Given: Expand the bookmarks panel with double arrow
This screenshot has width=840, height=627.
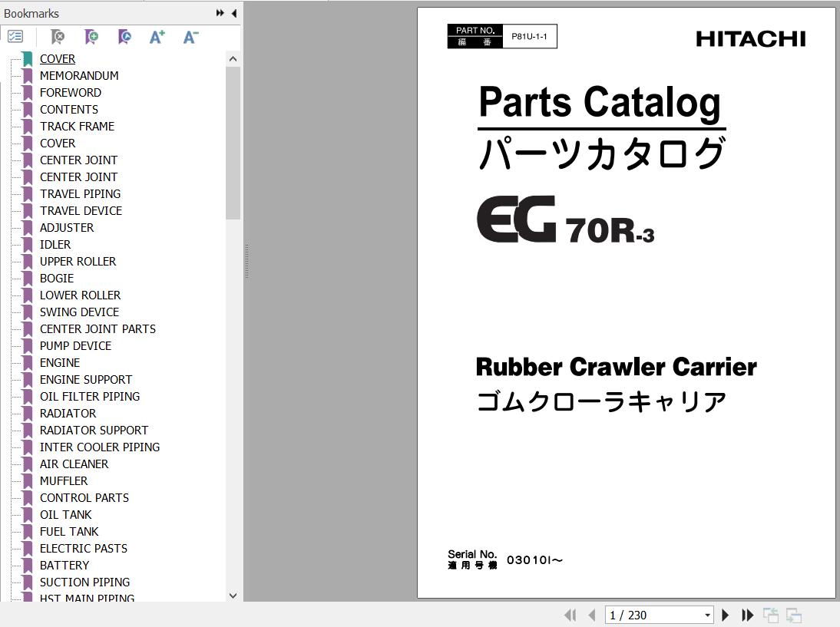Looking at the screenshot, I should tap(220, 13).
